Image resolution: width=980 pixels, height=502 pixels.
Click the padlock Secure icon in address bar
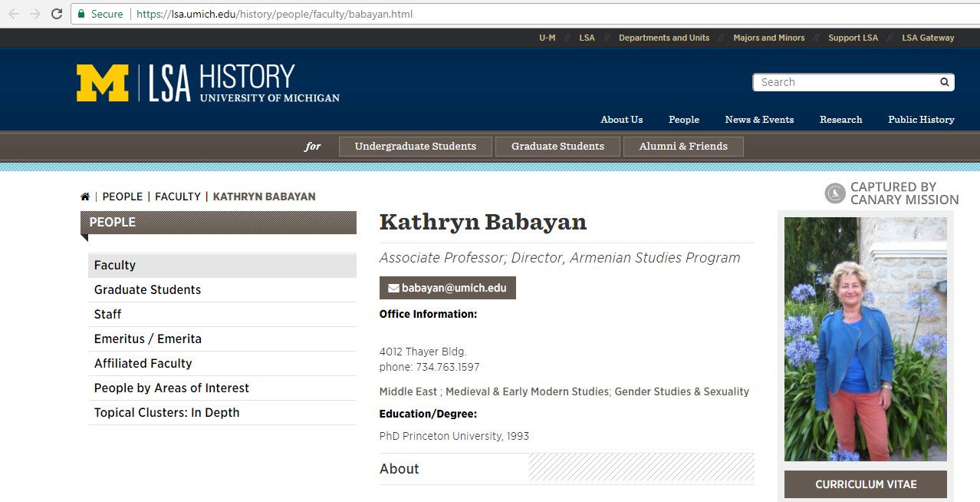click(81, 13)
